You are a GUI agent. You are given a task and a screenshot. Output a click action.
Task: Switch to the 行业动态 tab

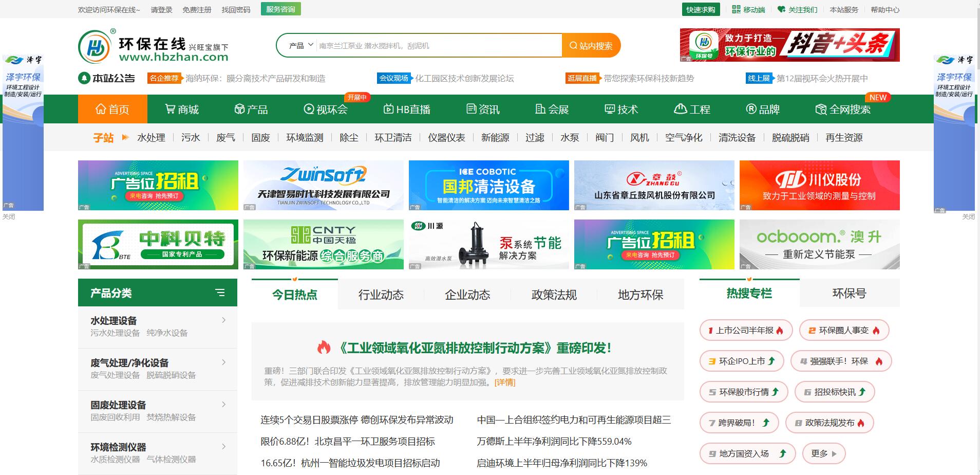point(381,295)
